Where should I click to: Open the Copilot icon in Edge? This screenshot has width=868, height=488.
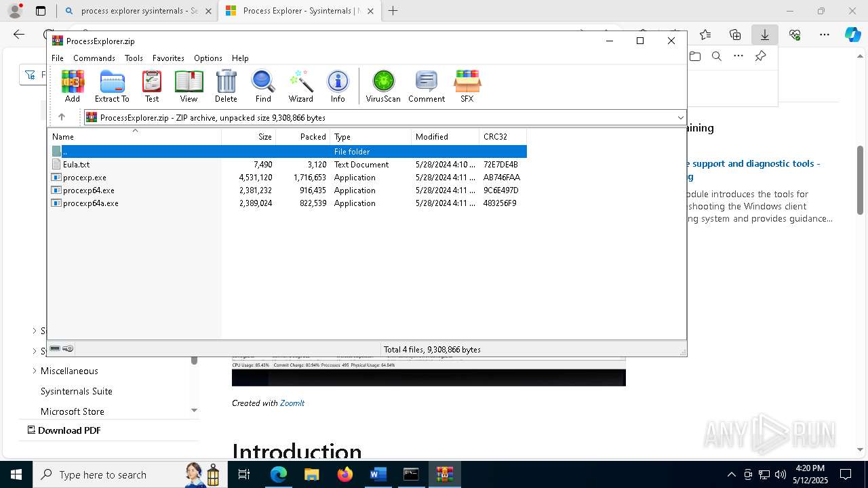(852, 35)
